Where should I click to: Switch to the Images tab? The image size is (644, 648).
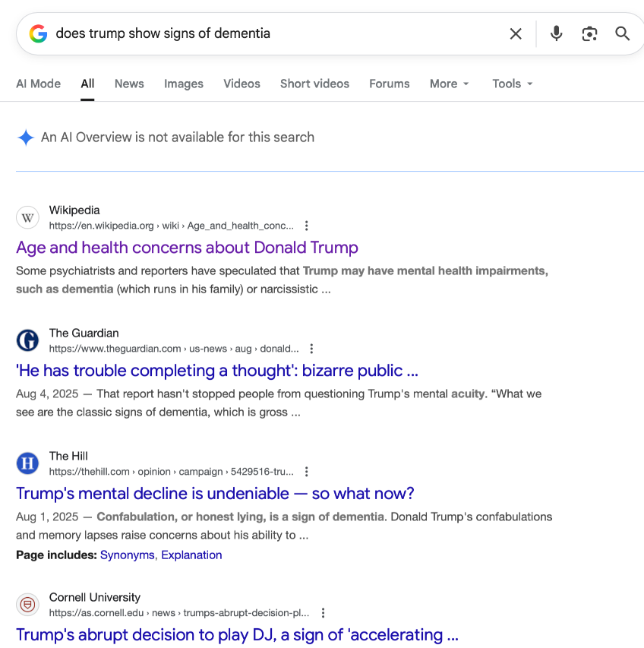(x=184, y=84)
